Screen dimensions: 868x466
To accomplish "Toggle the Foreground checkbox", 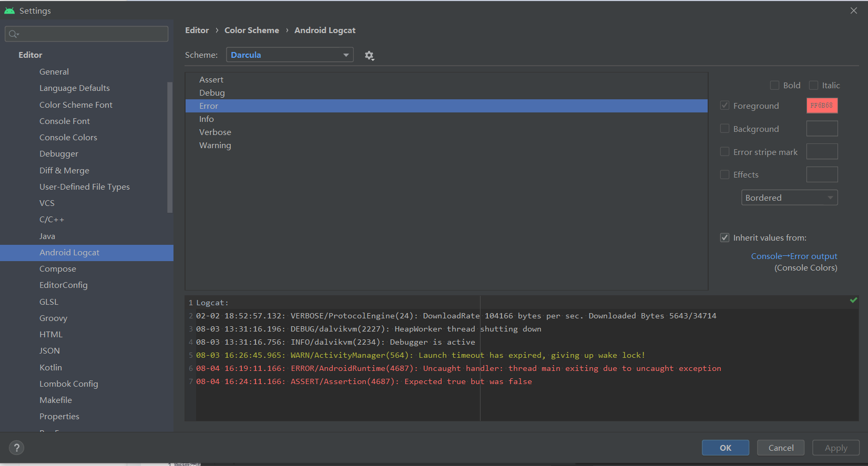I will coord(724,106).
